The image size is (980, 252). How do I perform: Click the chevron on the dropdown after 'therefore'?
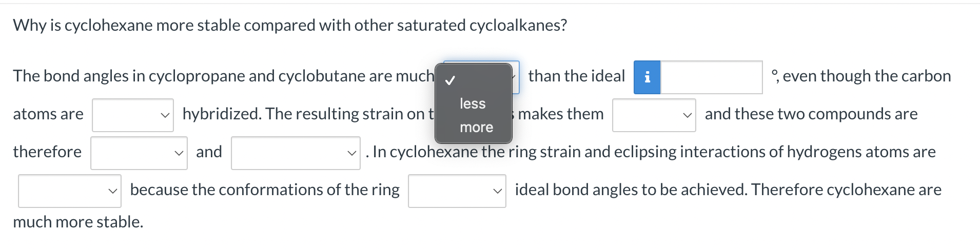click(179, 153)
